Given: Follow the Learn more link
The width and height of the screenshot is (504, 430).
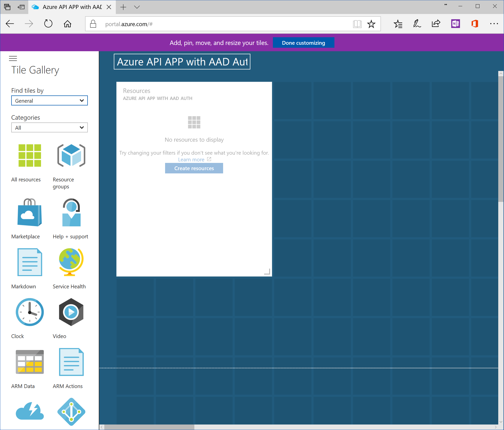Looking at the screenshot, I should tap(191, 160).
